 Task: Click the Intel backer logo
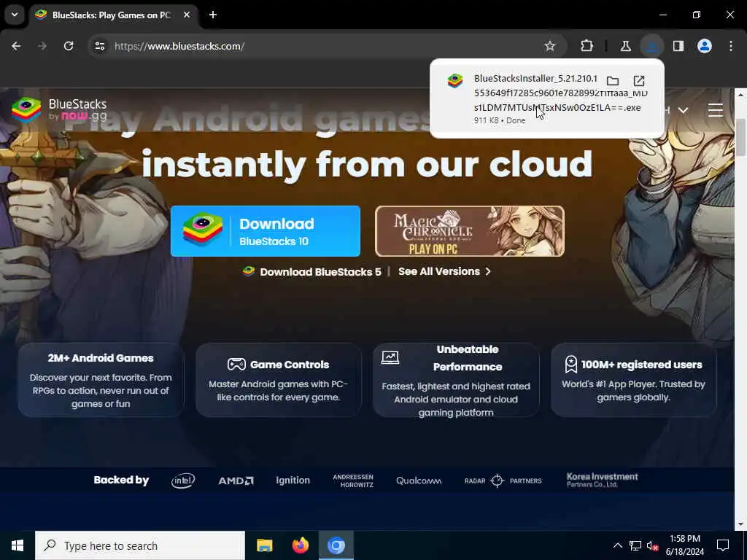[x=183, y=481]
